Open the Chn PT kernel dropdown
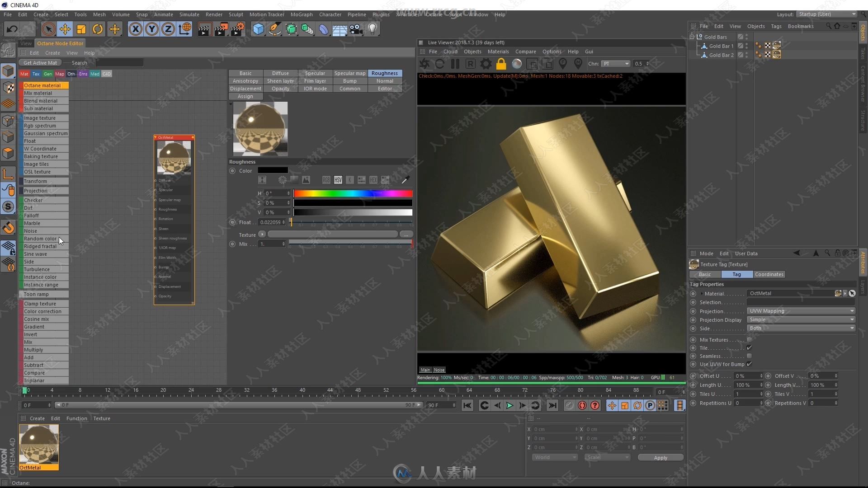 [615, 64]
